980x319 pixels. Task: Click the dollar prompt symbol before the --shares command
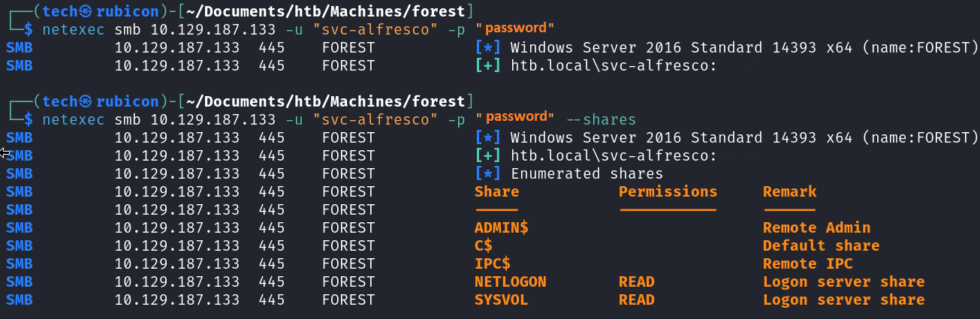click(29, 119)
